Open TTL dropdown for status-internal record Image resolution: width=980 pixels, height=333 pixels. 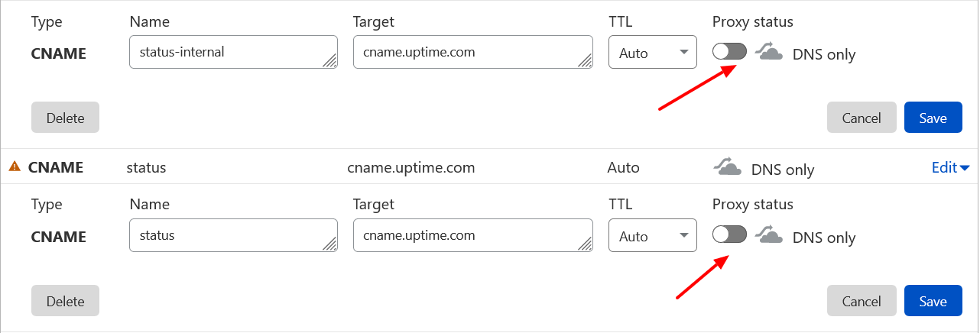(x=652, y=53)
